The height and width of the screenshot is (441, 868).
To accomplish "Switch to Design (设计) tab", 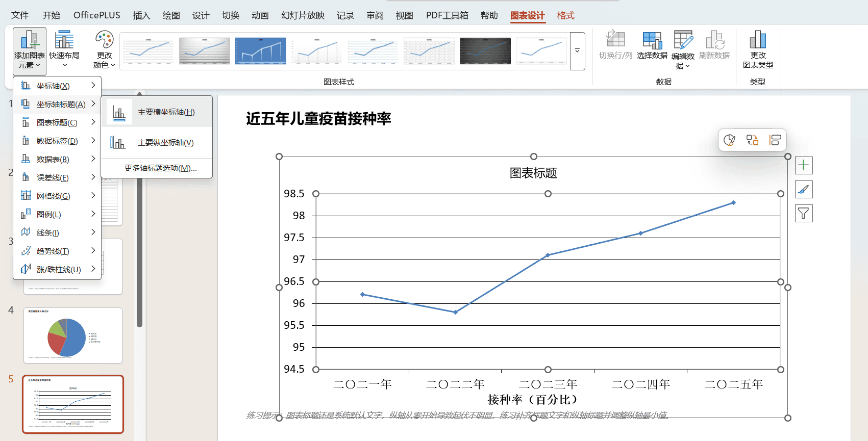I will click(x=201, y=15).
